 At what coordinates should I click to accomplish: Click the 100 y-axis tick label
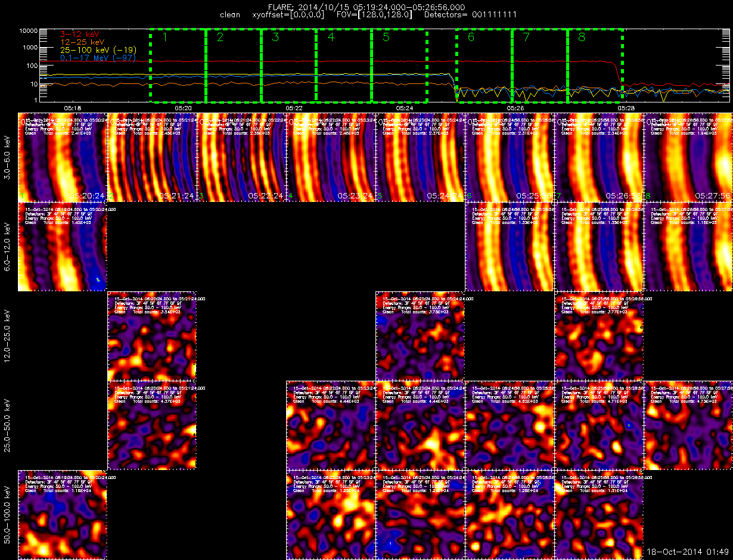click(32, 64)
